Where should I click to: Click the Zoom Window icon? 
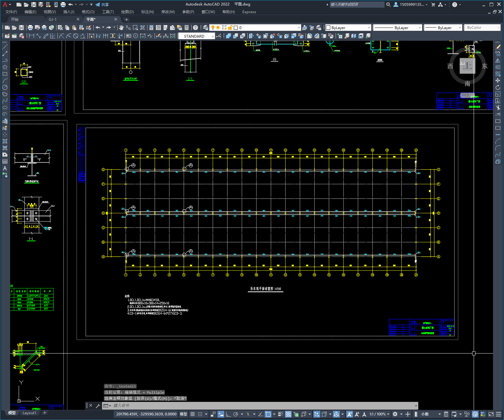135,28
